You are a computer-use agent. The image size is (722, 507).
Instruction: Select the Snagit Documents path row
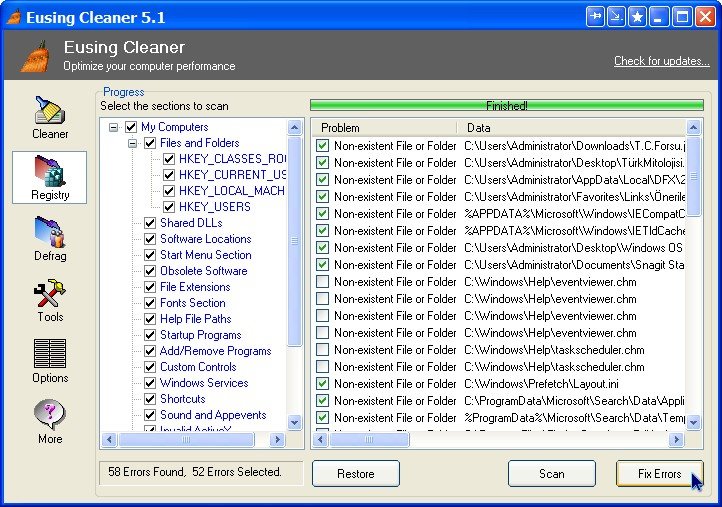coord(500,265)
